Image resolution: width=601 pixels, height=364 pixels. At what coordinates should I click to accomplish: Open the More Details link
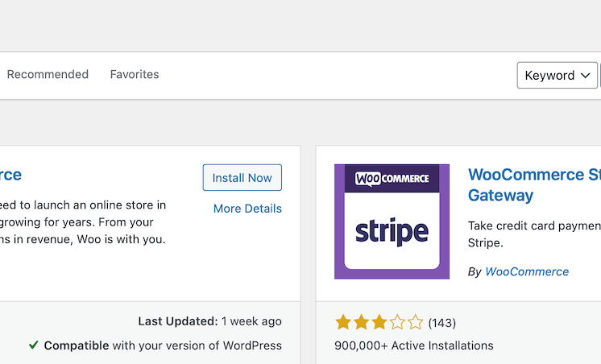247,209
